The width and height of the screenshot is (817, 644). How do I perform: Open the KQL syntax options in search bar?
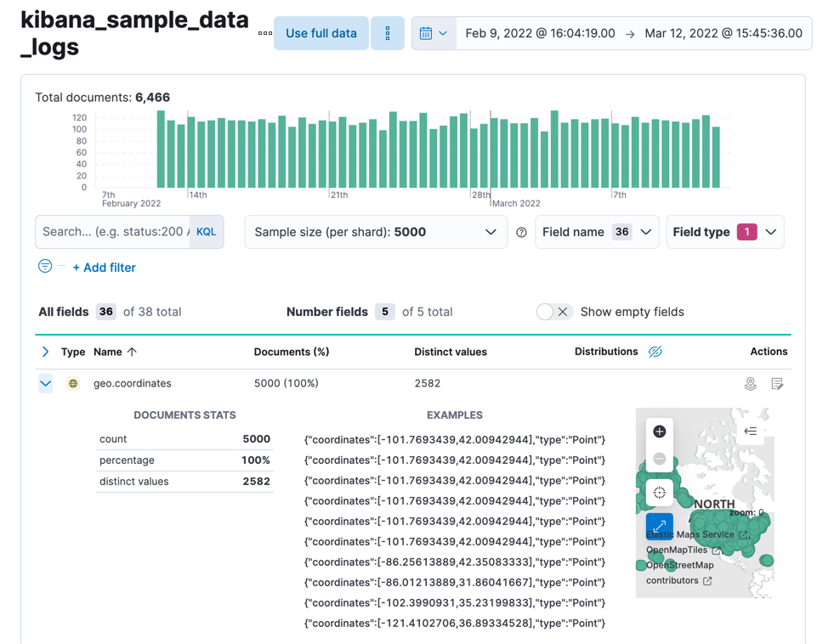(x=206, y=231)
